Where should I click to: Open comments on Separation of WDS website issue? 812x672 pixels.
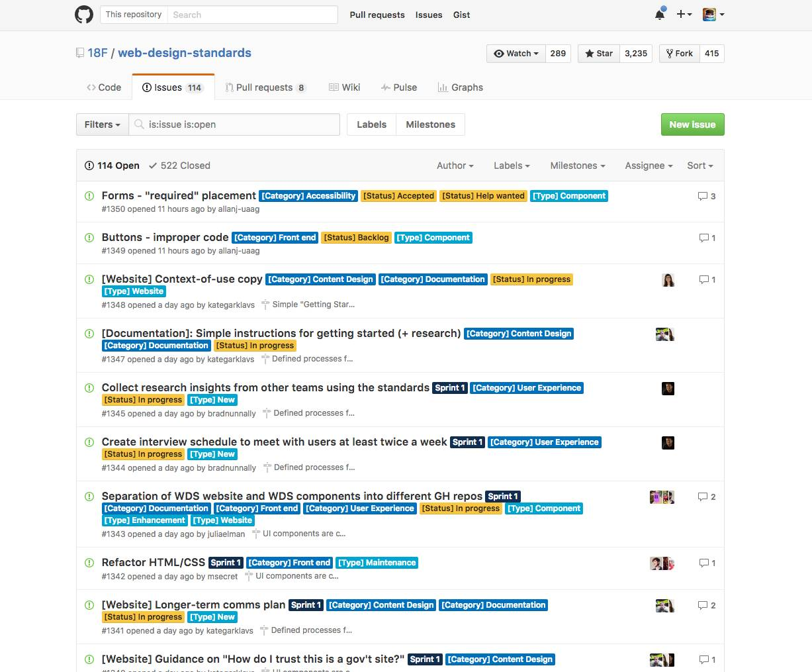[x=707, y=497]
